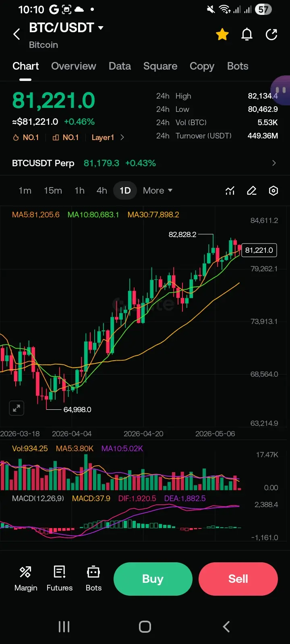
Task: Expand tags with the chevron after Layer1
Action: click(122, 138)
